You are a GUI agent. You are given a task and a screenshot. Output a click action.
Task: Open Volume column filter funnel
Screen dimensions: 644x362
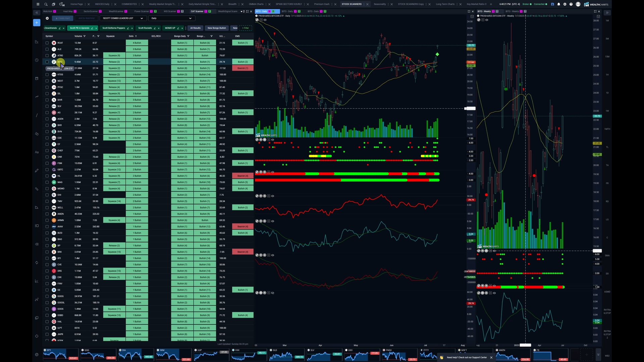click(x=85, y=36)
